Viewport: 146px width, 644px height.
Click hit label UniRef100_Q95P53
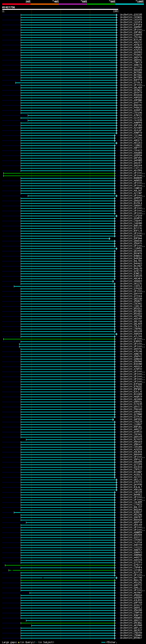point(131,198)
